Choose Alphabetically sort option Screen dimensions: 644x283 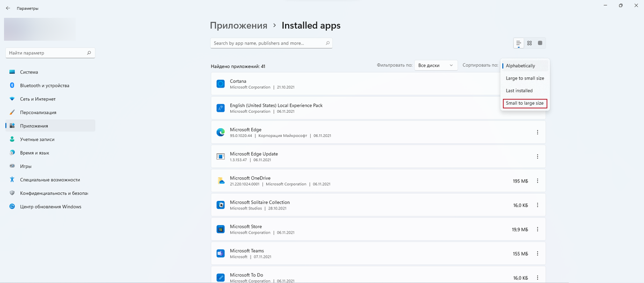point(525,66)
